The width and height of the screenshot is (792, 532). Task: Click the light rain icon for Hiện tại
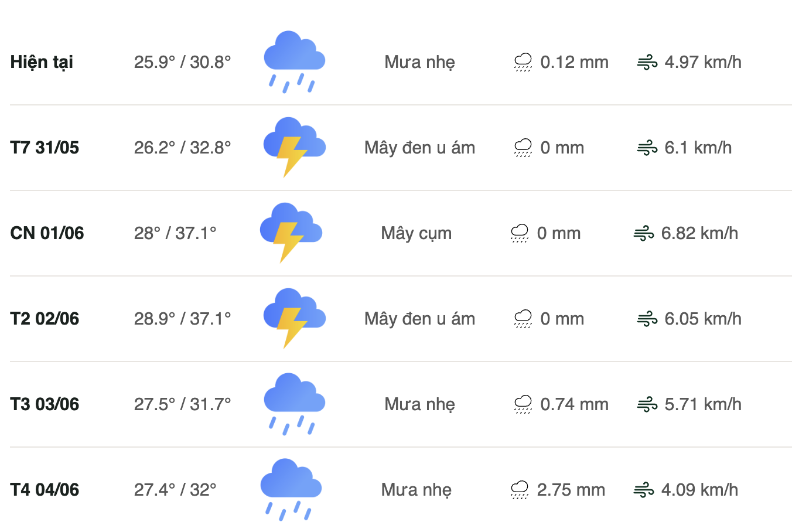pos(294,62)
